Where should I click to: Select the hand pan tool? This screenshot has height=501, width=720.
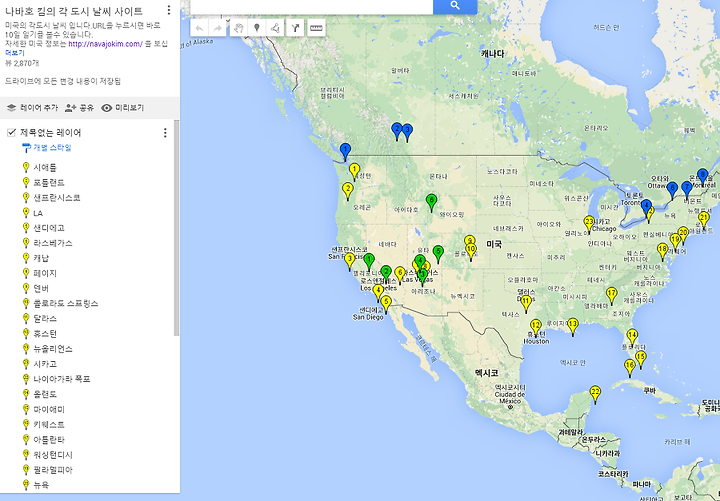pos(238,28)
